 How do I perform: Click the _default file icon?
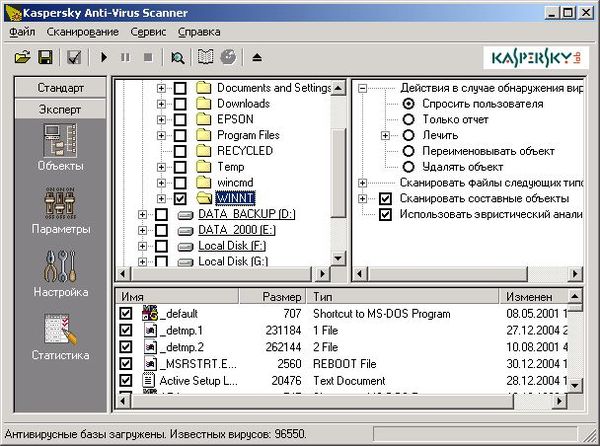(x=150, y=313)
